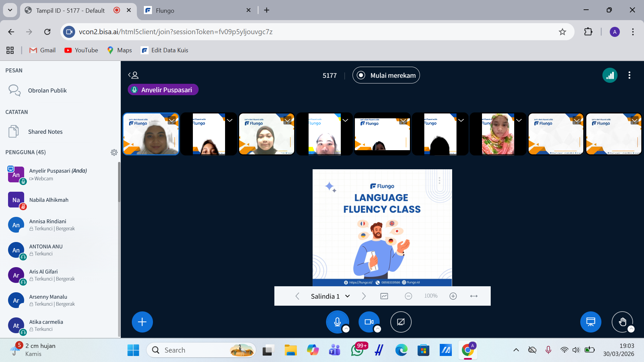644x362 pixels.
Task: Go to previous slide
Action: pyautogui.click(x=297, y=296)
